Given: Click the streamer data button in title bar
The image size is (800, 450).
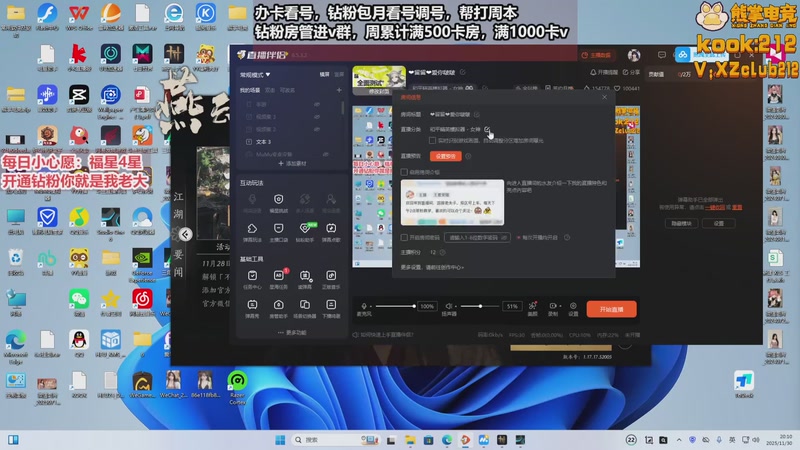Looking at the screenshot, I should (596, 55).
